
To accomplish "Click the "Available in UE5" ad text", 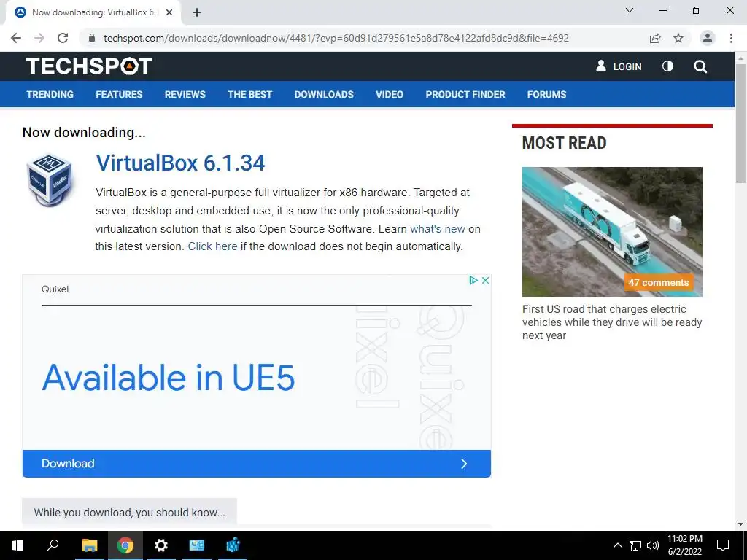I will pyautogui.click(x=169, y=378).
